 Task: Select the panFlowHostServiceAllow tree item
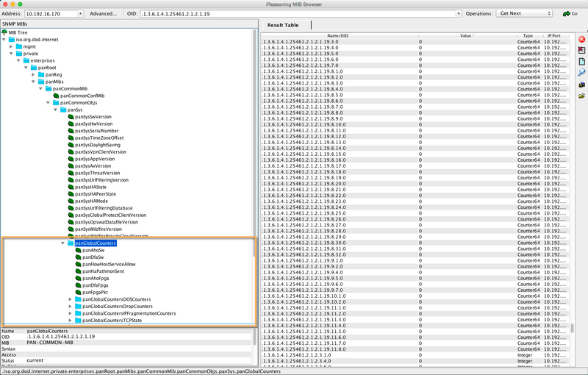click(109, 264)
